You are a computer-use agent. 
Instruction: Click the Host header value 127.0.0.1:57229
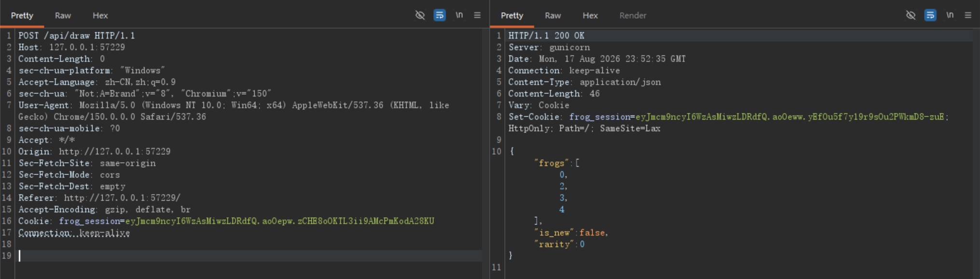(87, 47)
